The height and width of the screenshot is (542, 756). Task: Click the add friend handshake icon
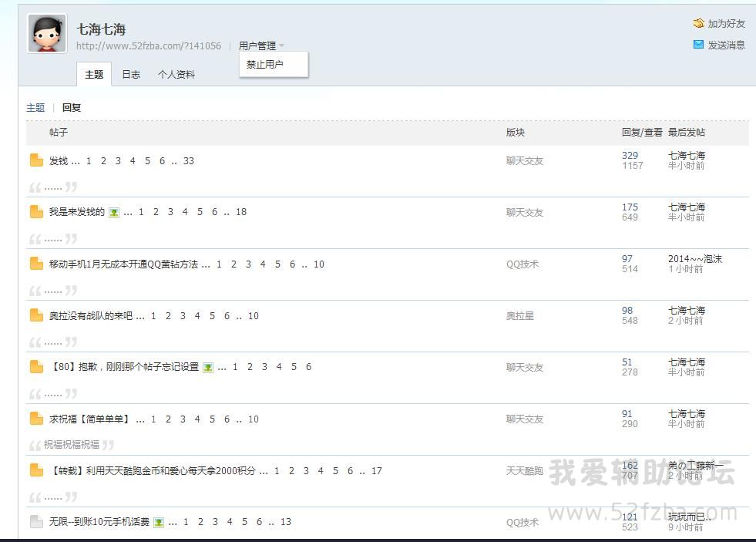(x=698, y=23)
